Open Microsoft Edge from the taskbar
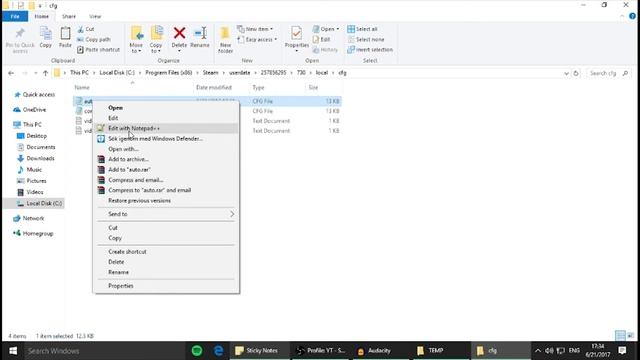This screenshot has height=360, width=640. pyautogui.click(x=218, y=351)
